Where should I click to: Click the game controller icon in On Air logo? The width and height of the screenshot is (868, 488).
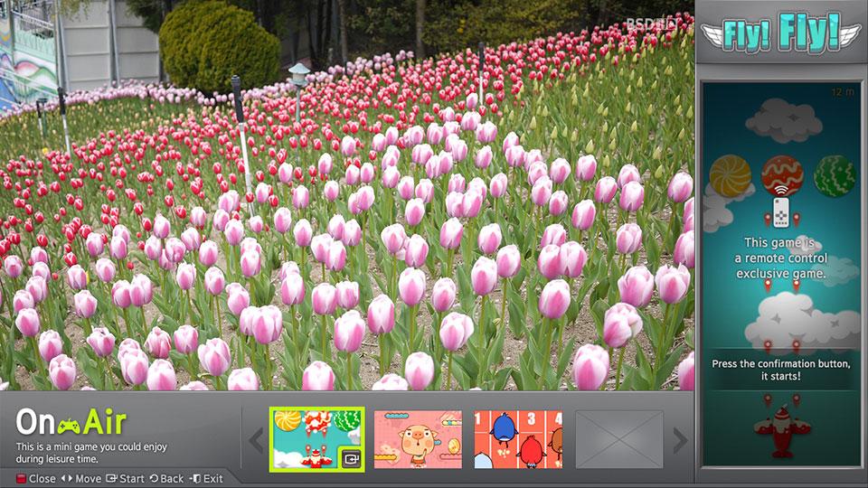click(68, 426)
